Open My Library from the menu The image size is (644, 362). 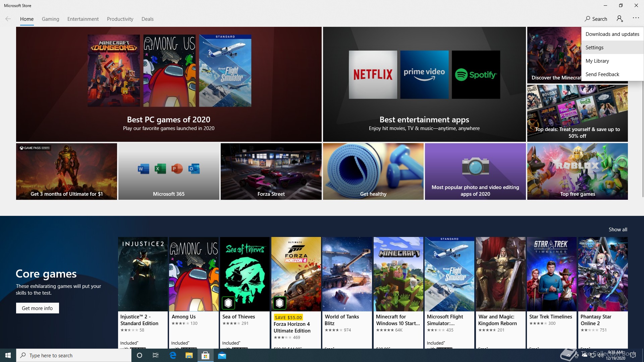point(612,61)
